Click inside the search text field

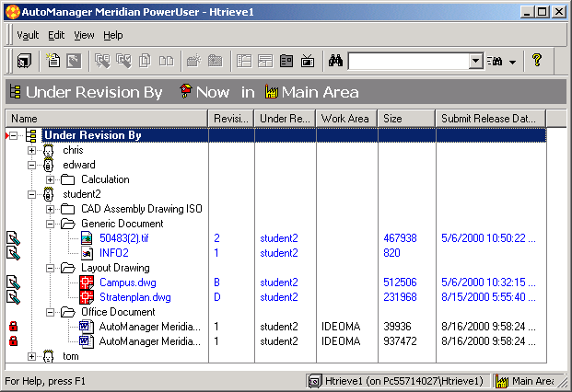[409, 61]
